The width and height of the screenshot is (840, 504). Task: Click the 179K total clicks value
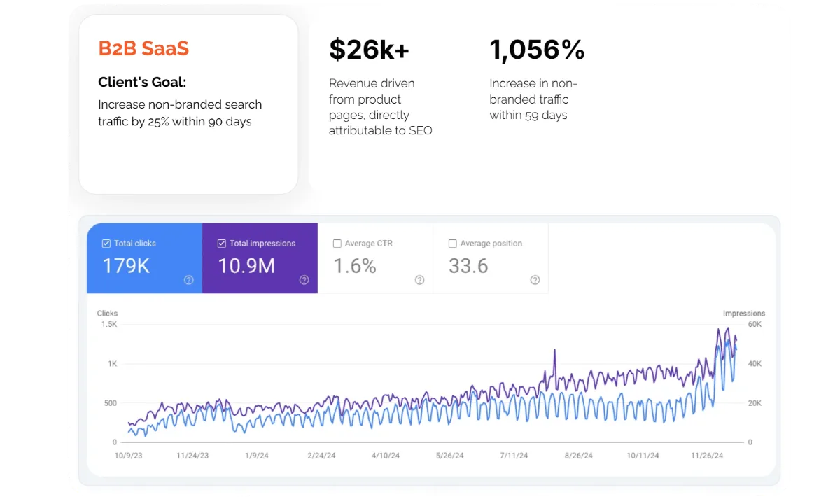click(126, 266)
